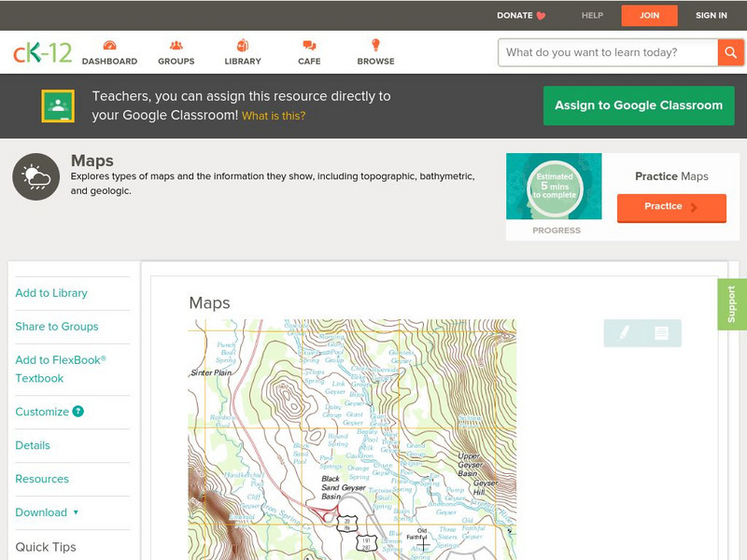The image size is (747, 560).
Task: Open the green Support side tab
Action: click(731, 304)
